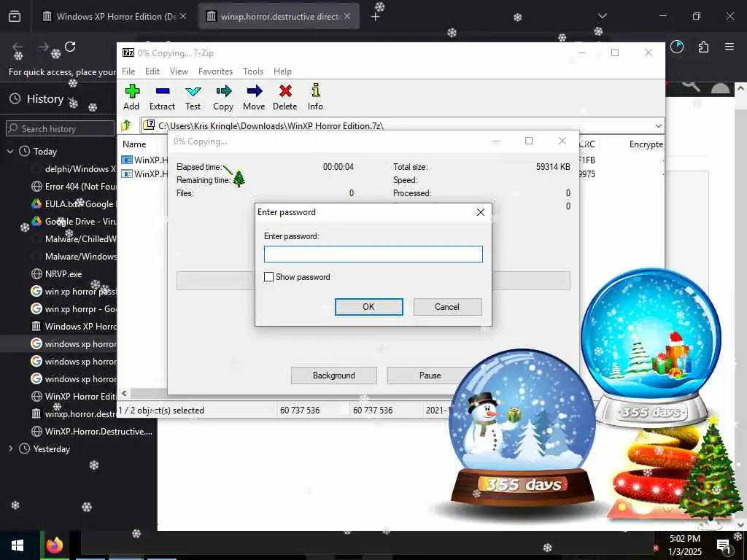747x560 pixels.
Task: Click Cancel in the password dialog
Action: pos(447,307)
